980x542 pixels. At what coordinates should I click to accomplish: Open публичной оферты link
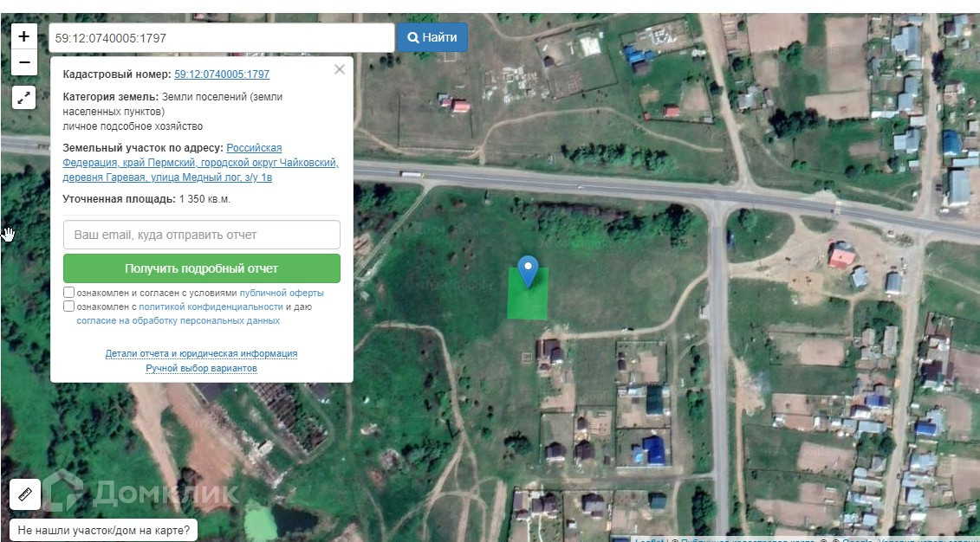point(282,293)
